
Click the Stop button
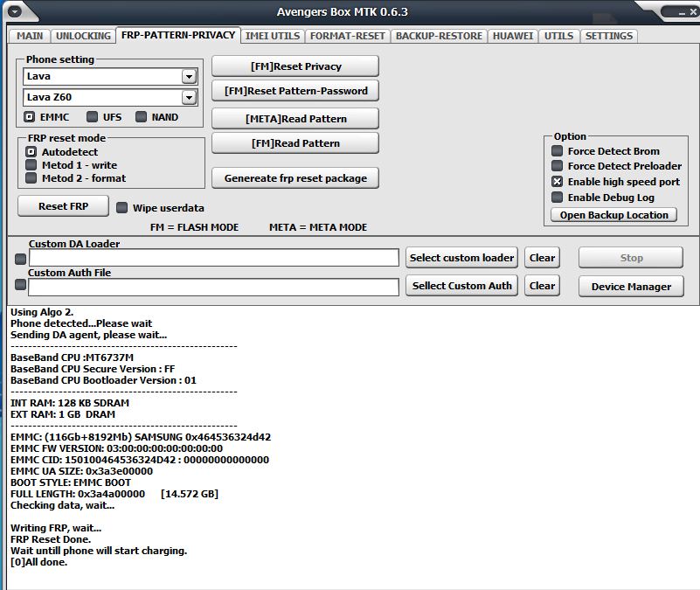pyautogui.click(x=631, y=258)
